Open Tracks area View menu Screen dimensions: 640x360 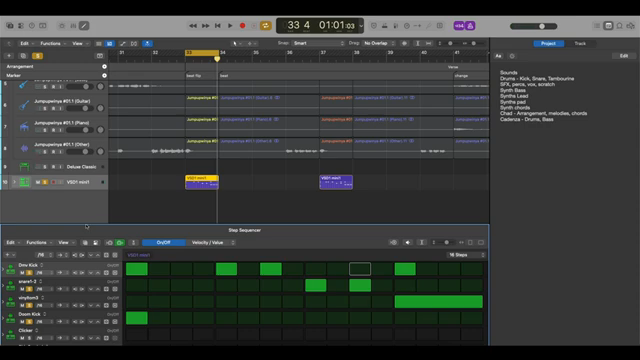[x=79, y=43]
